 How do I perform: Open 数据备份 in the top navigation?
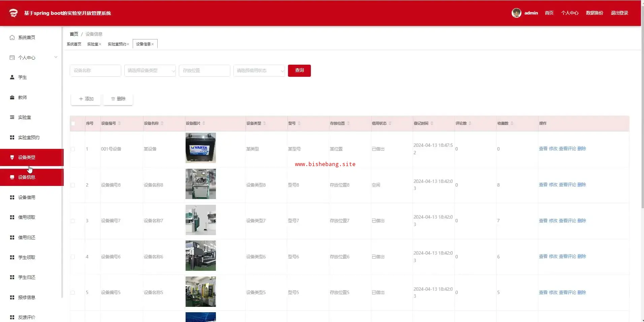tap(594, 13)
